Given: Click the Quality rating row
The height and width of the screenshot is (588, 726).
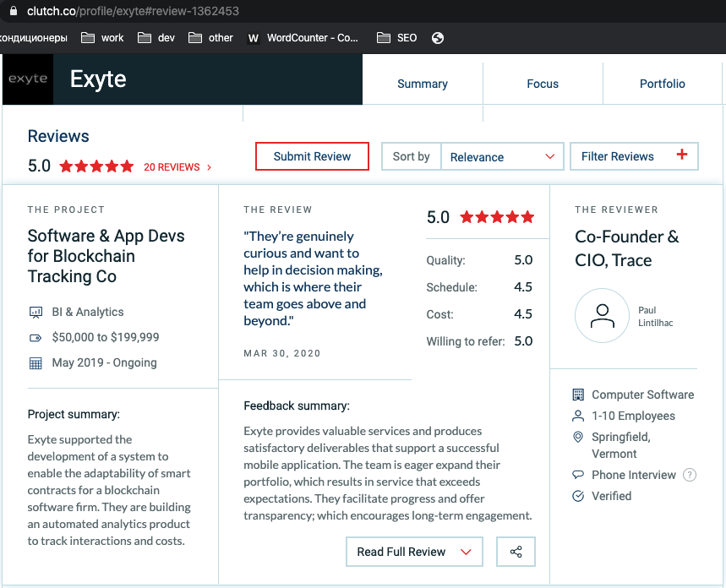Looking at the screenshot, I should click(x=480, y=259).
